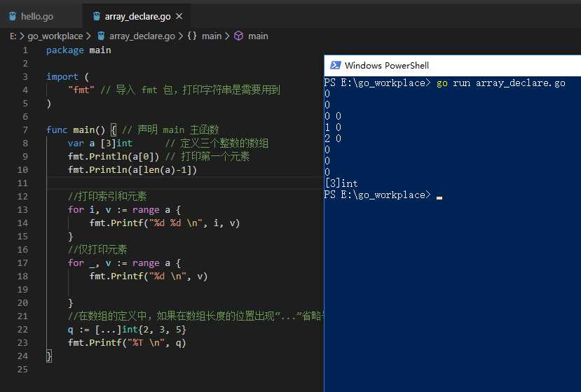Select the array_declare.go editor tab
The height and width of the screenshot is (392, 581).
click(x=137, y=16)
